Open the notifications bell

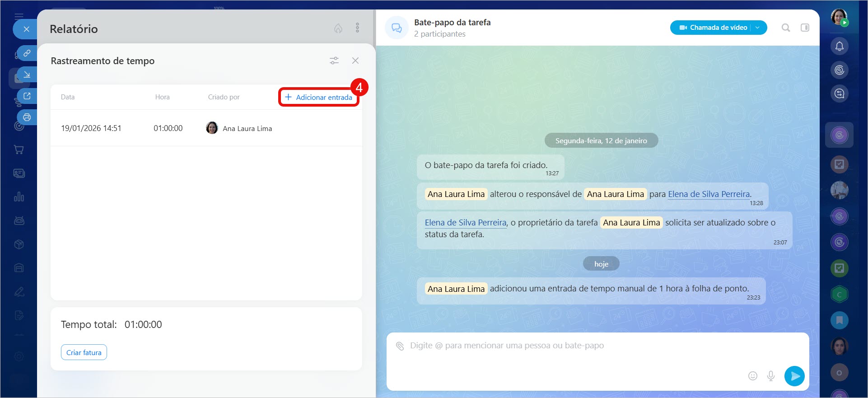(839, 46)
